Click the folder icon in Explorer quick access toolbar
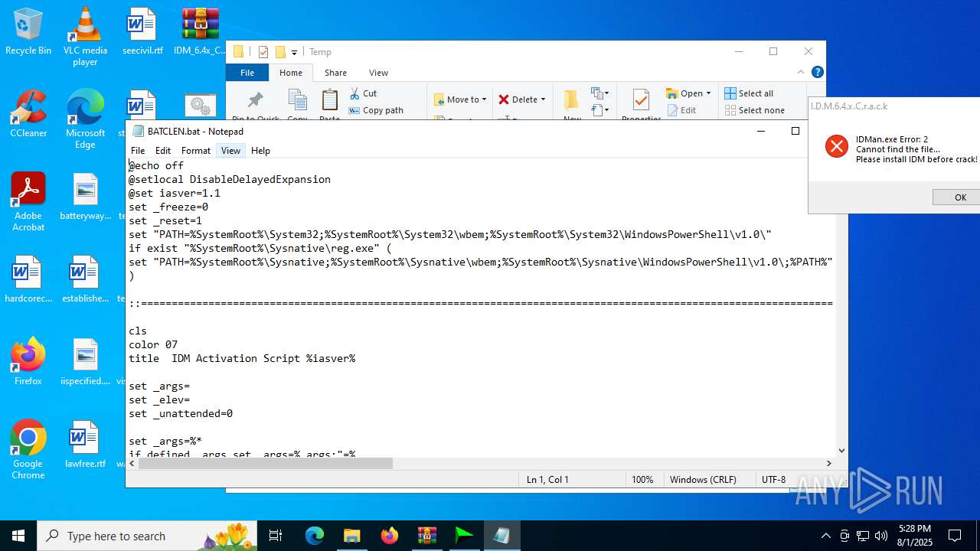 point(280,52)
